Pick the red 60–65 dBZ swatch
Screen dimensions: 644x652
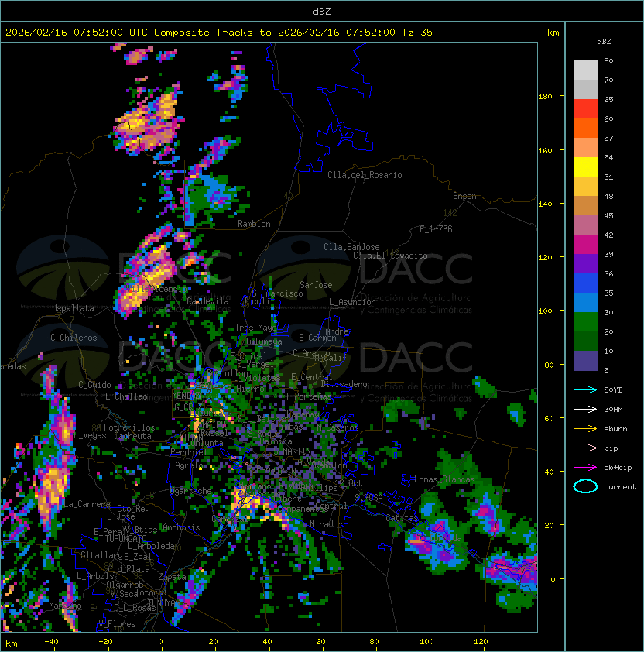[585, 109]
